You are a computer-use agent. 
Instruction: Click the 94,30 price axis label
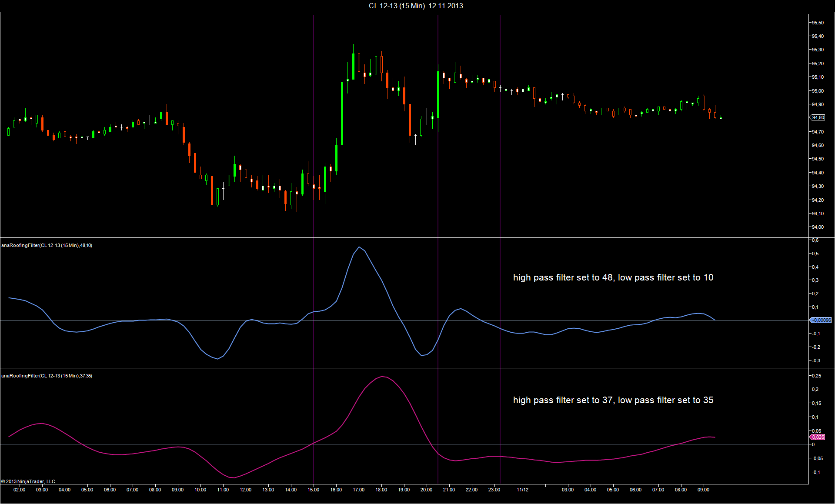coord(818,186)
